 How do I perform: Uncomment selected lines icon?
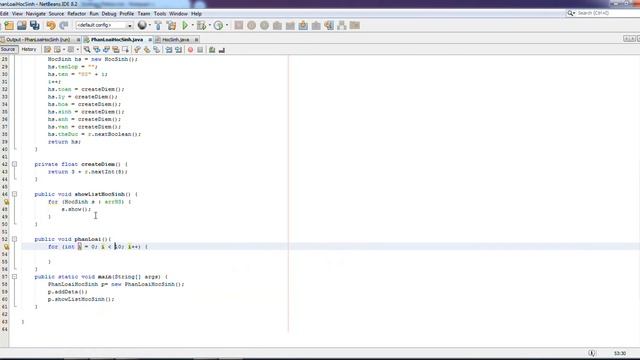[222, 50]
